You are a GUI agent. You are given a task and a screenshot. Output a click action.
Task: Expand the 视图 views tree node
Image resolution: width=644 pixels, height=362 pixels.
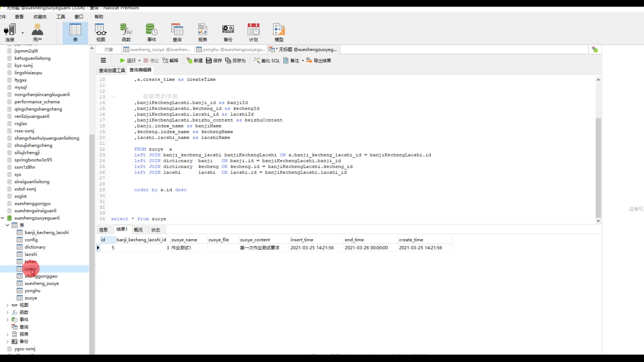point(7,305)
